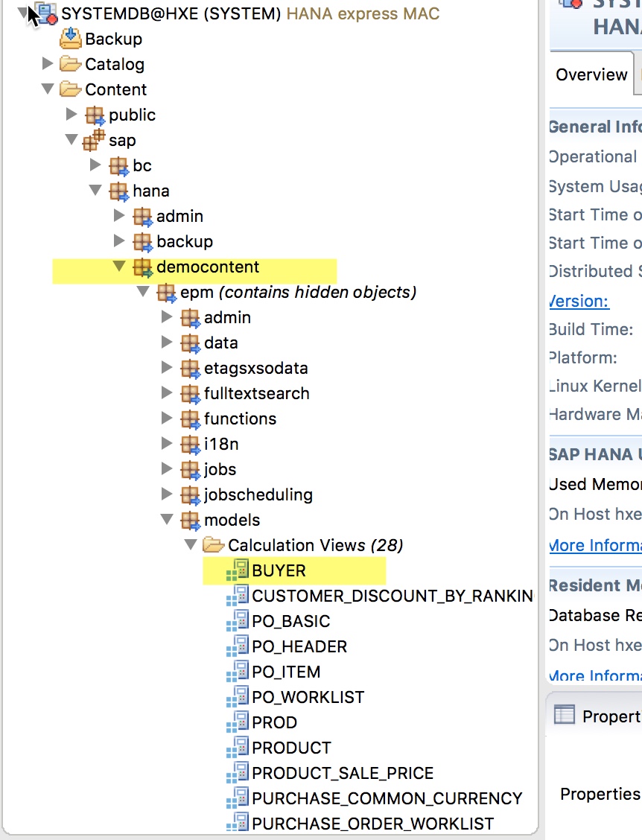Click the i18n package icon
Viewport: 642px width, 840px height.
coord(190,444)
